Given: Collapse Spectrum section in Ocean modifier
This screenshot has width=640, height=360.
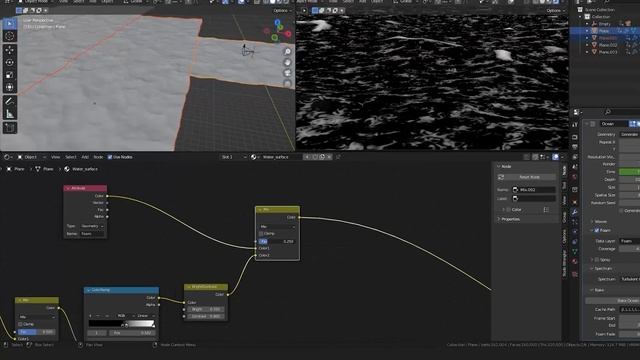Looking at the screenshot, I should 601,269.
